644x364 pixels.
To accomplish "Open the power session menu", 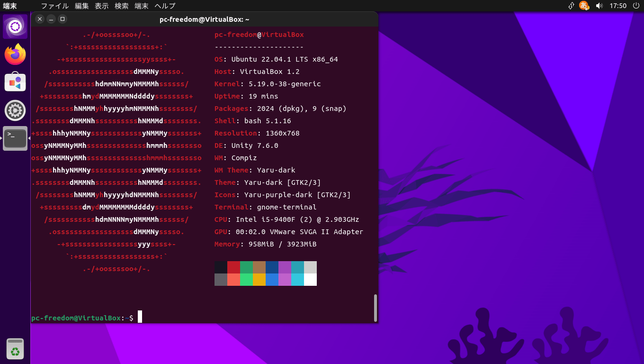I will [x=636, y=6].
